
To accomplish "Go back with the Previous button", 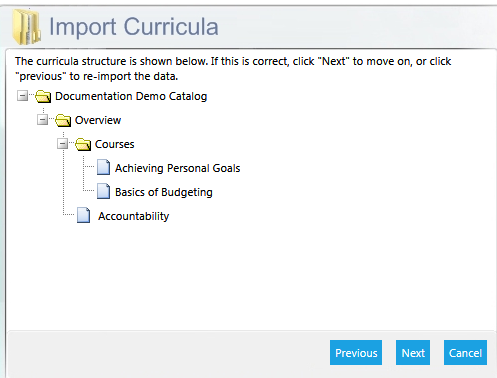I will 356,353.
